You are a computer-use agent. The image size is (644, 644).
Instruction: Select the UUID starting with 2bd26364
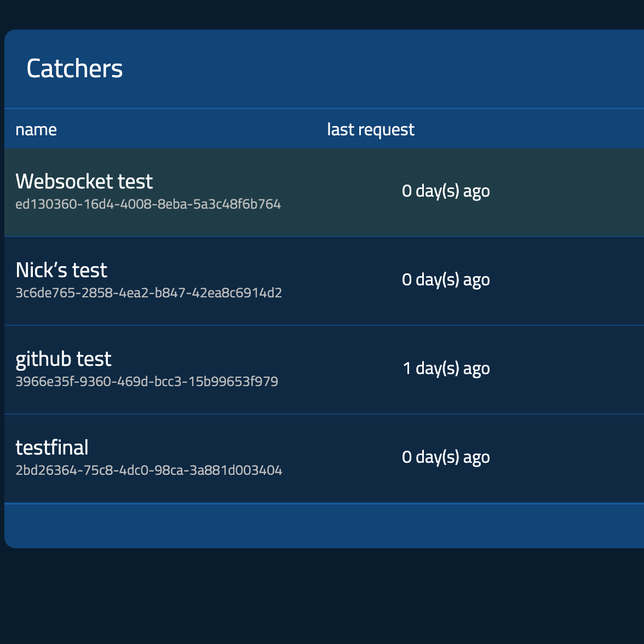click(x=148, y=470)
